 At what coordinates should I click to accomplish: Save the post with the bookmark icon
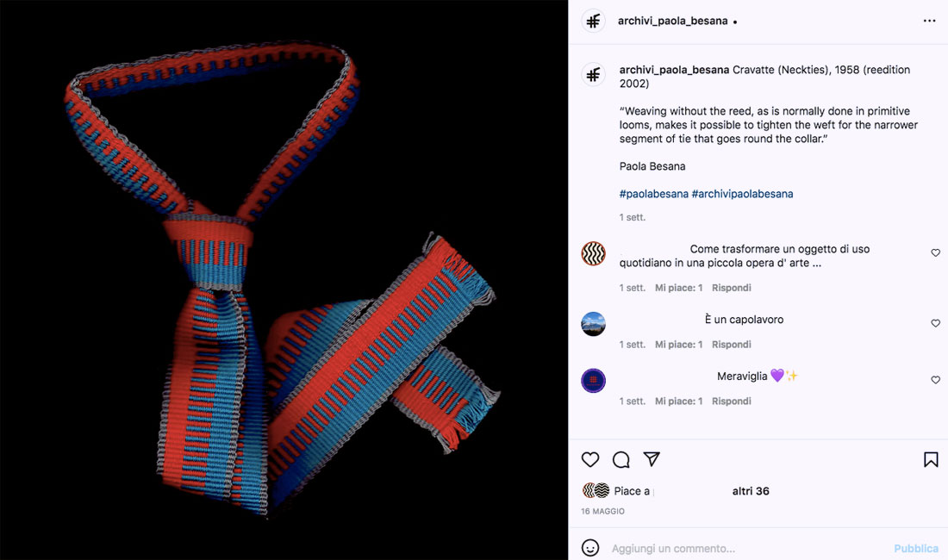click(x=931, y=460)
